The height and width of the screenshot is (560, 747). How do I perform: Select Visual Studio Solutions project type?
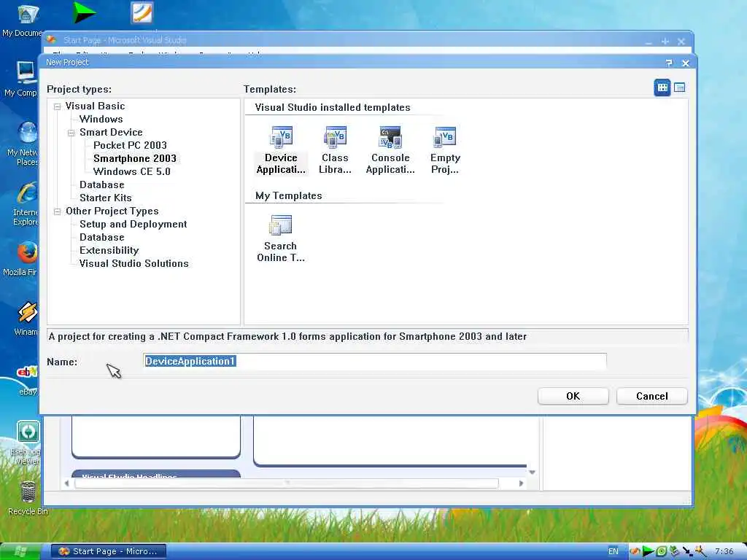coord(134,263)
